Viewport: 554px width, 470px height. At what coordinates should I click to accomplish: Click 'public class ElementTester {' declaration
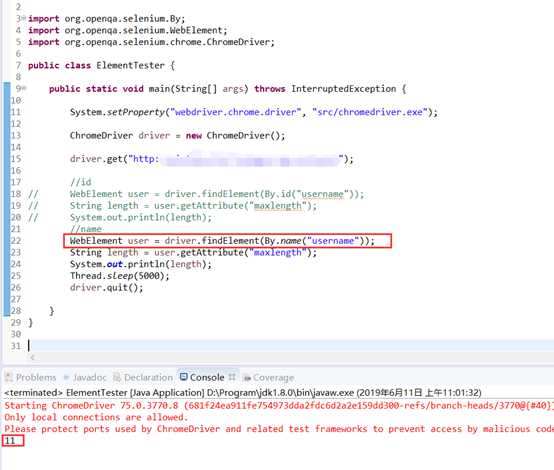click(x=101, y=65)
